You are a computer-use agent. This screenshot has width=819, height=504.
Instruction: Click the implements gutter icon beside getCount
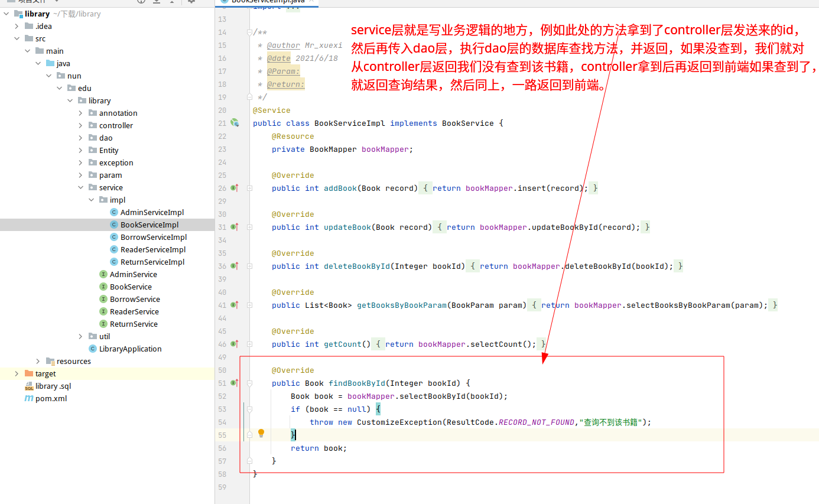pos(235,344)
